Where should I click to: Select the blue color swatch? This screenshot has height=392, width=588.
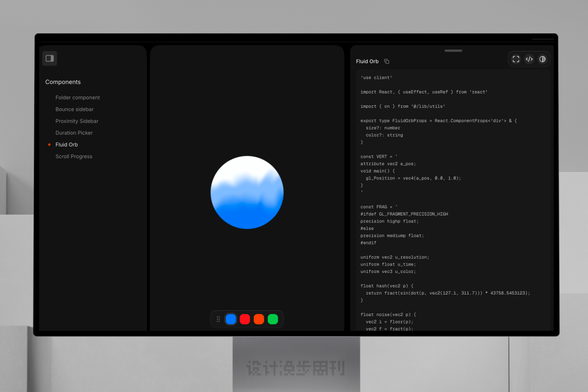231,319
